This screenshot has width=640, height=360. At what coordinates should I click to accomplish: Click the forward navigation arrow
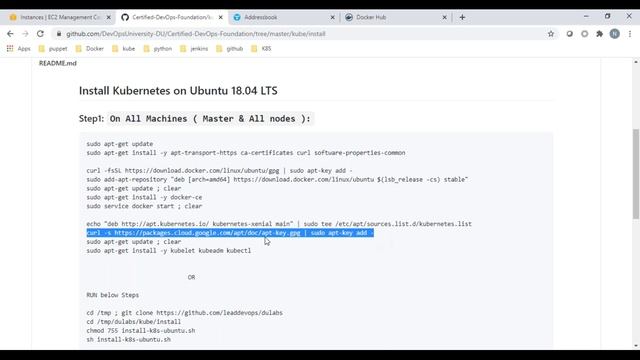point(25,34)
